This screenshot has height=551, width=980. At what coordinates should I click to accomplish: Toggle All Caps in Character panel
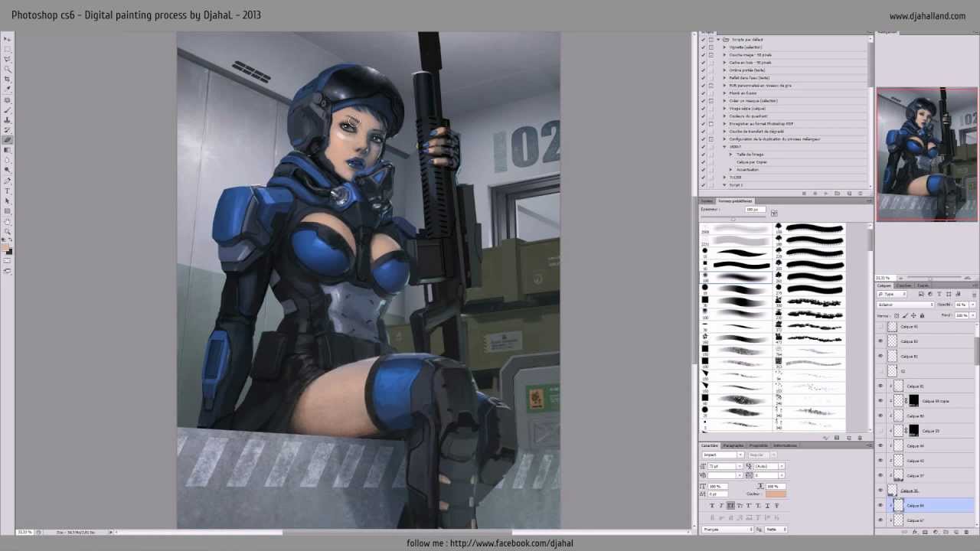coord(730,506)
